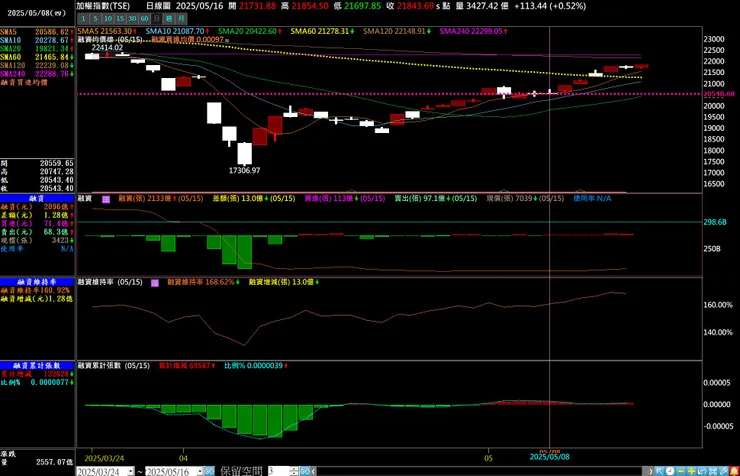Image resolution: width=740 pixels, height=476 pixels.
Task: Click the clock icon in bottom toolbar
Action: click(670, 471)
